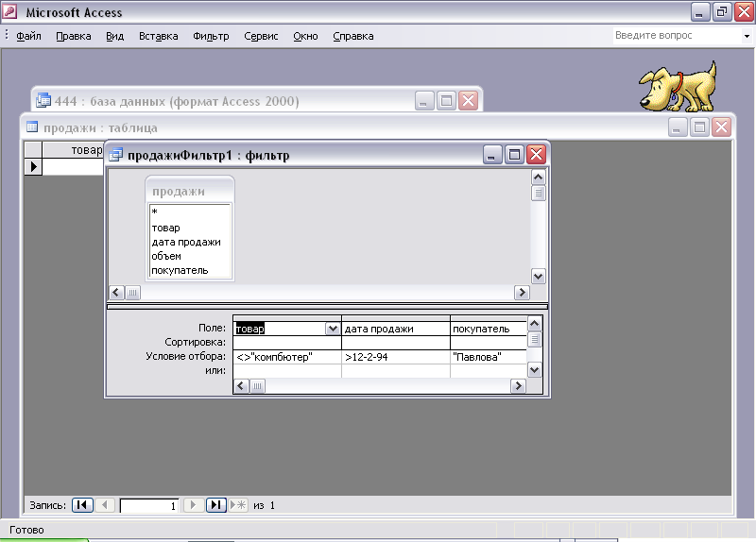This screenshot has width=756, height=542.
Task: Click the up arrow of the upper pane scrollbar
Action: [x=538, y=178]
